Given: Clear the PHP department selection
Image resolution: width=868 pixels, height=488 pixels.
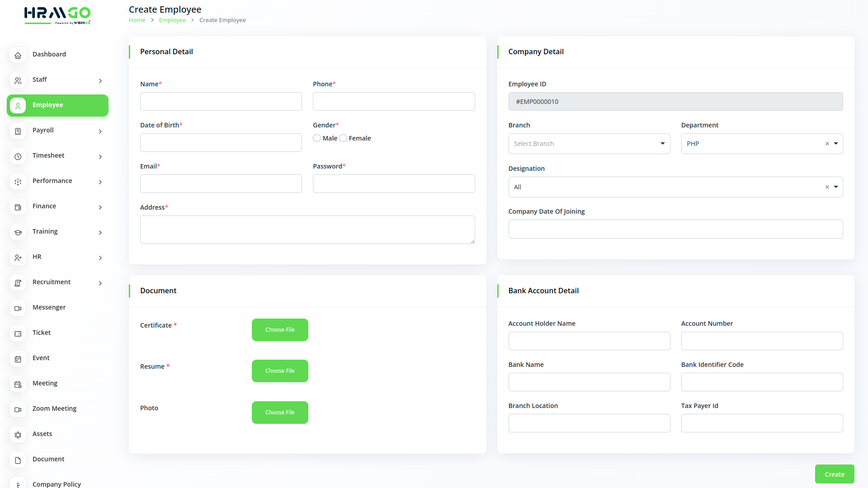Looking at the screenshot, I should [x=827, y=144].
